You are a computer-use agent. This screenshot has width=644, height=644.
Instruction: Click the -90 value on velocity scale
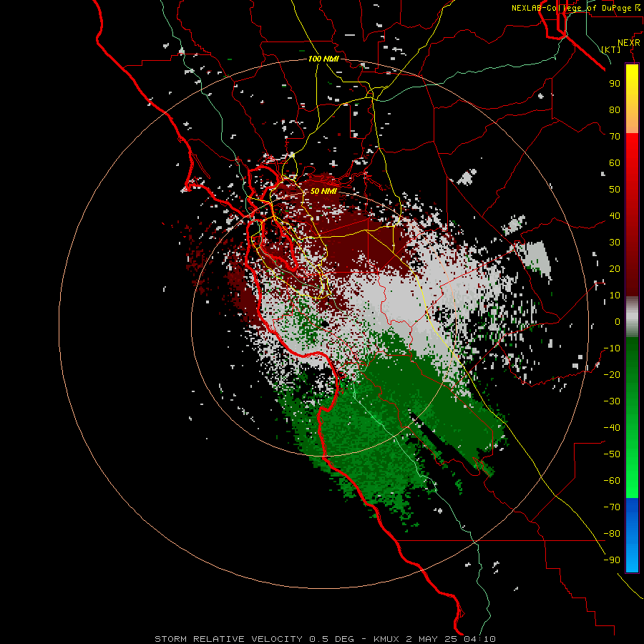tap(612, 560)
